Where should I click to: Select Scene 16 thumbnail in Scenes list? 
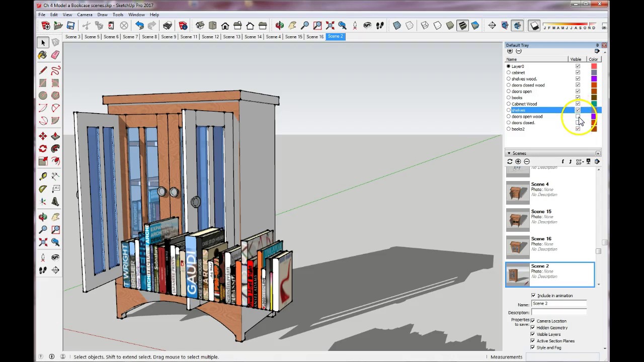tap(518, 247)
